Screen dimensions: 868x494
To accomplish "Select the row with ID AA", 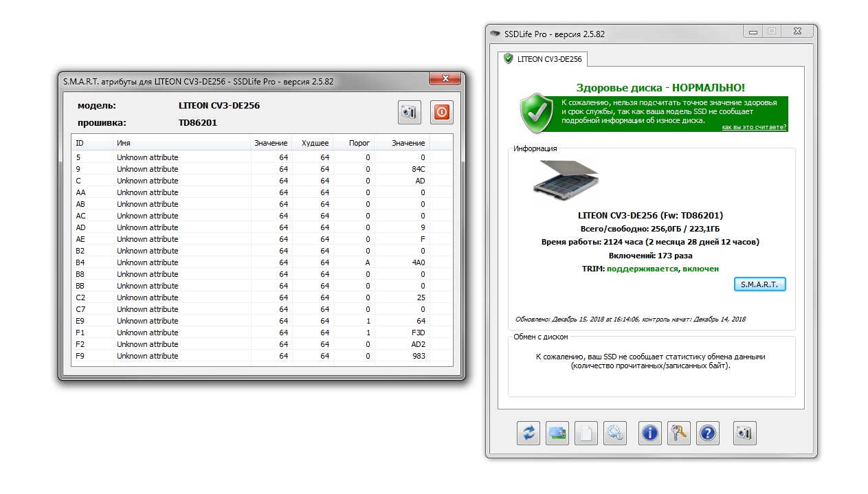I will 262,192.
